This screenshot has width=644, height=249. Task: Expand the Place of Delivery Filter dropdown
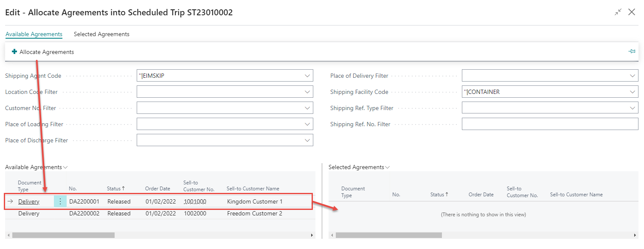633,76
